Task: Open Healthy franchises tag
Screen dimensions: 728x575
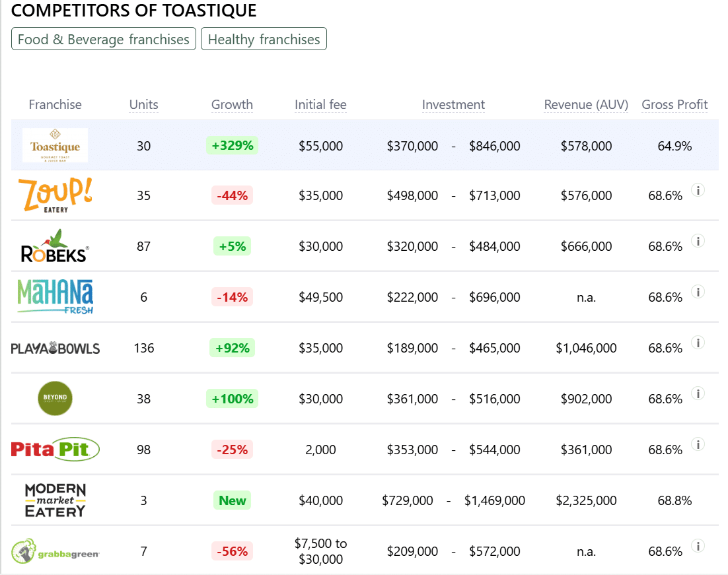Action: pos(264,39)
